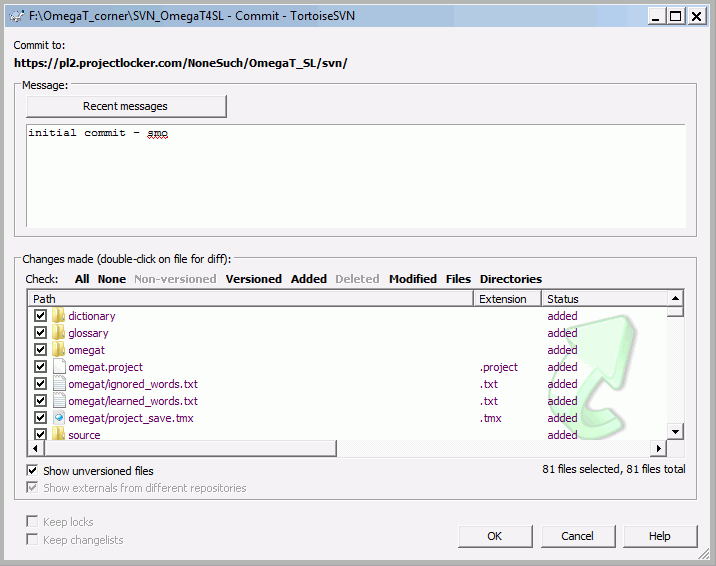Click the None check link
The height and width of the screenshot is (566, 716).
click(x=111, y=279)
